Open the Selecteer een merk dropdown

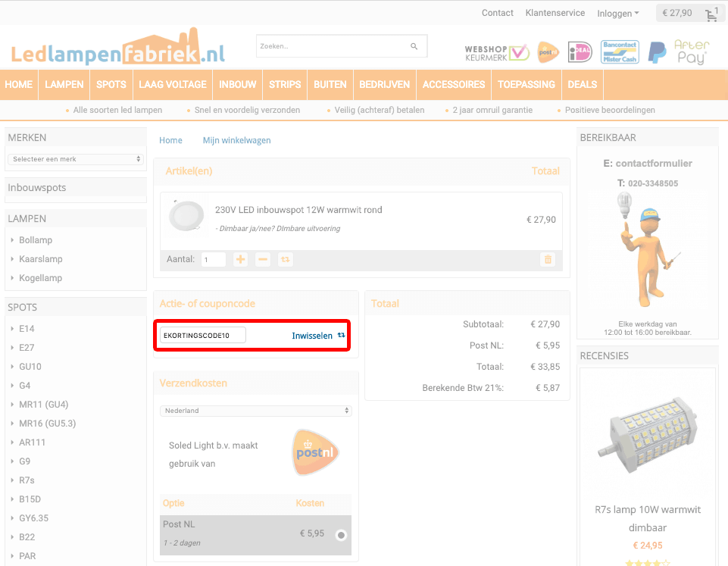(x=76, y=159)
